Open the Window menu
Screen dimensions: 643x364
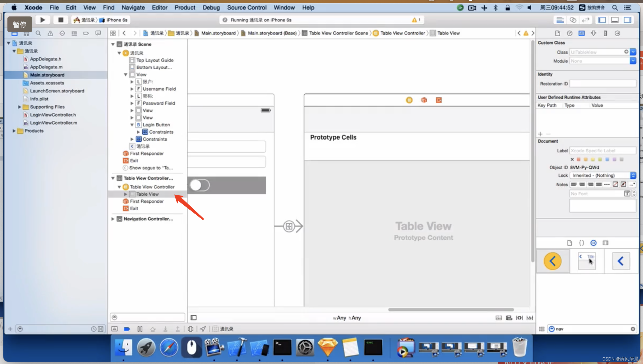click(x=284, y=7)
